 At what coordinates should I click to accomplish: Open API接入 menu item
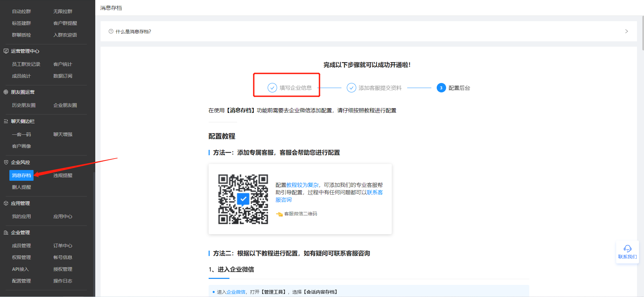(x=20, y=269)
